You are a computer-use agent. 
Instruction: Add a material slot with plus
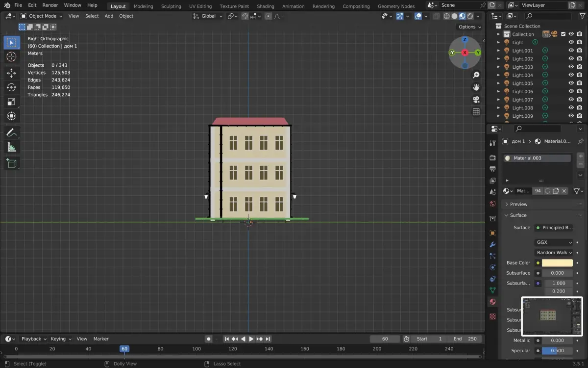coord(581,156)
